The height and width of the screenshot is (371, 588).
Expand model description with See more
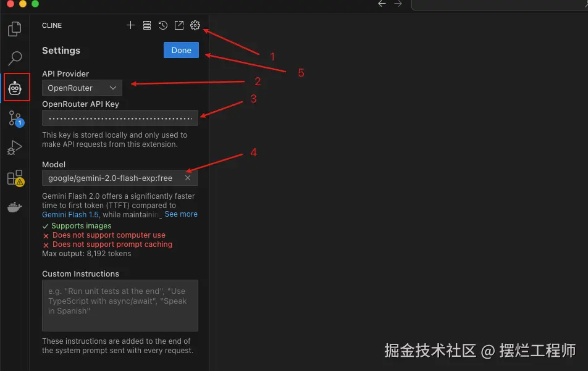pos(181,214)
